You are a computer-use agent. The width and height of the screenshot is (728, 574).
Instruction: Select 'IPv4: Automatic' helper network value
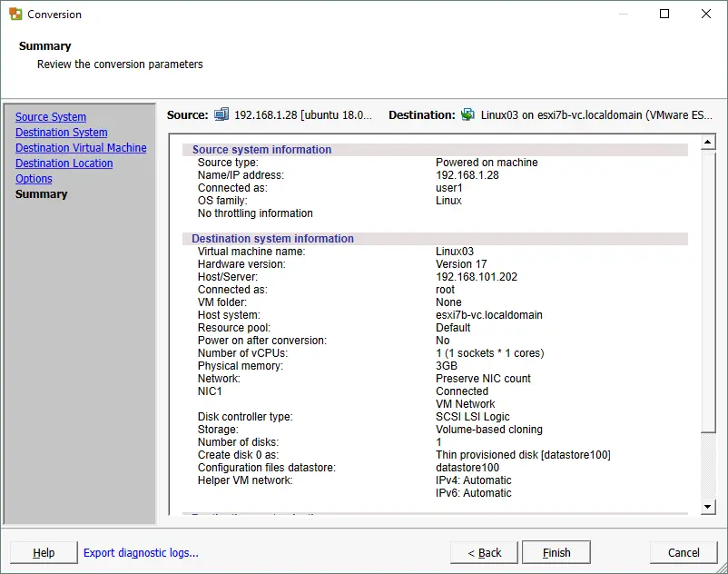(473, 480)
